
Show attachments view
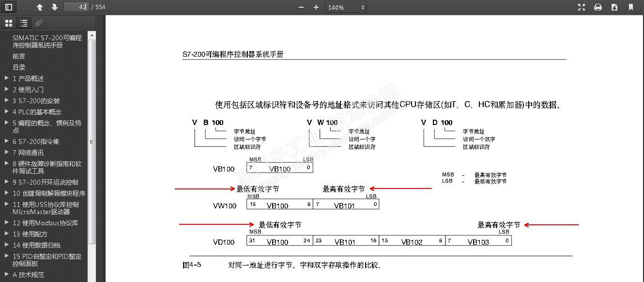point(39,23)
